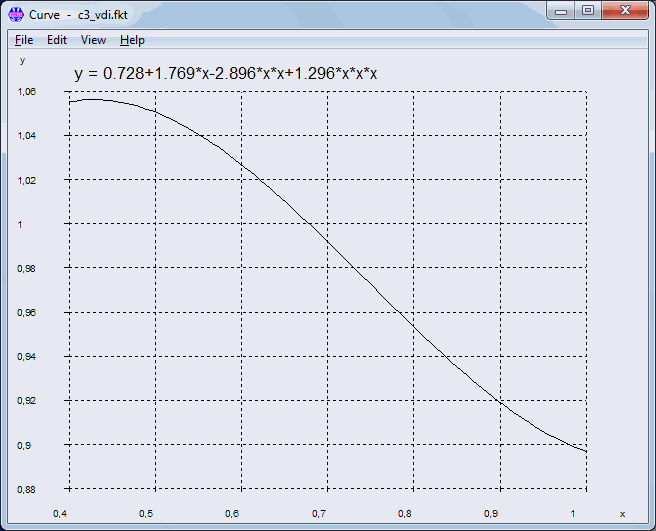Click the x-axis tick label 1

pyautogui.click(x=573, y=514)
